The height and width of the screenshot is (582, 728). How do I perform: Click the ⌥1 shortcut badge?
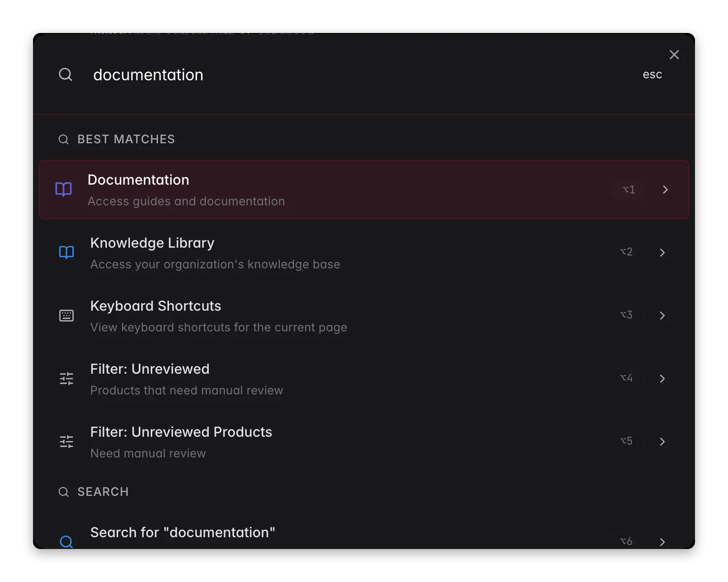tap(629, 190)
